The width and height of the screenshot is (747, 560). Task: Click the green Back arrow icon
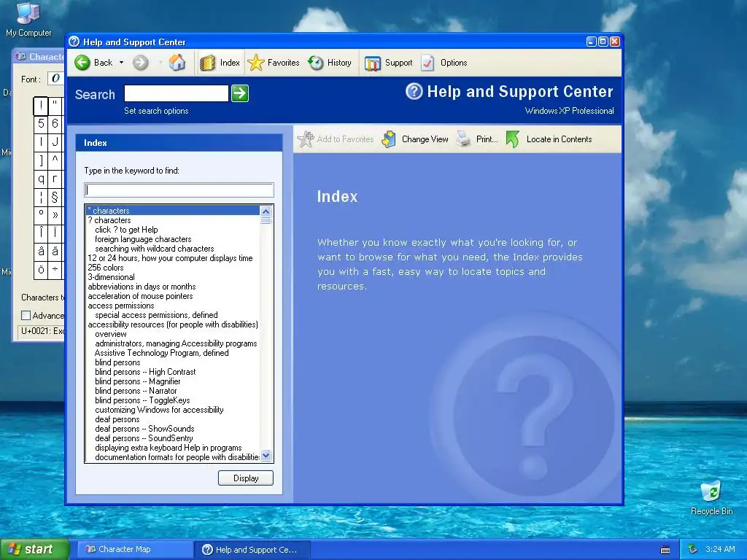pyautogui.click(x=82, y=63)
